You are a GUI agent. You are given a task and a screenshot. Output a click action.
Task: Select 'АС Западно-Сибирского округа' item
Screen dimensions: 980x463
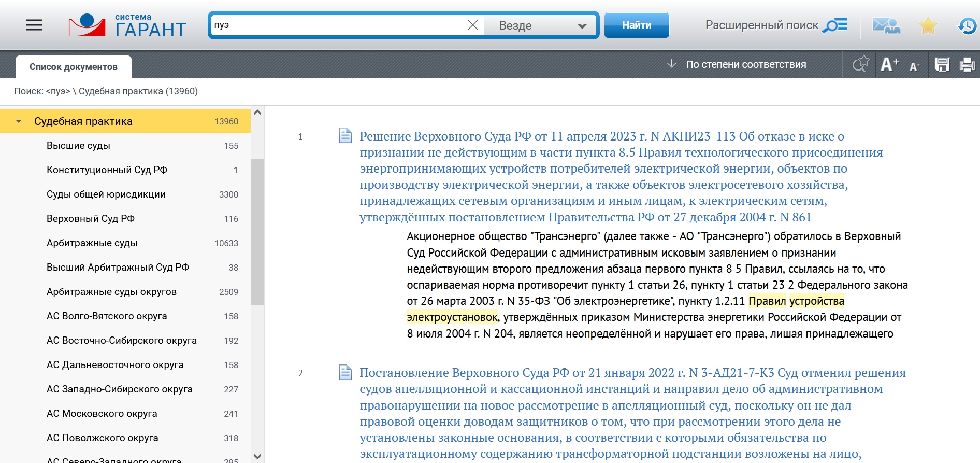coord(125,389)
